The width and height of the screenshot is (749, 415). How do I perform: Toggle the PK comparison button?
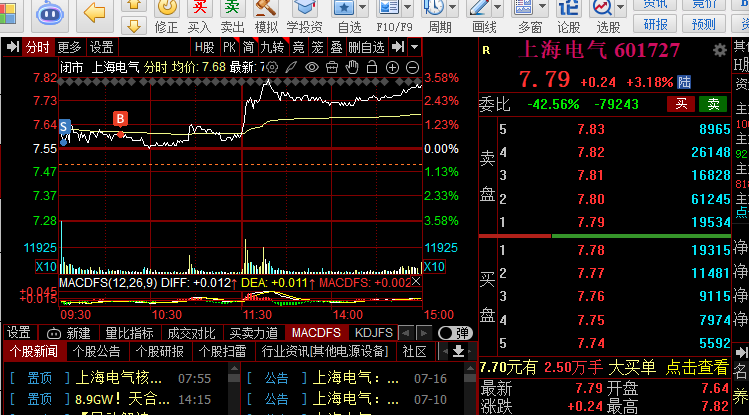point(229,47)
